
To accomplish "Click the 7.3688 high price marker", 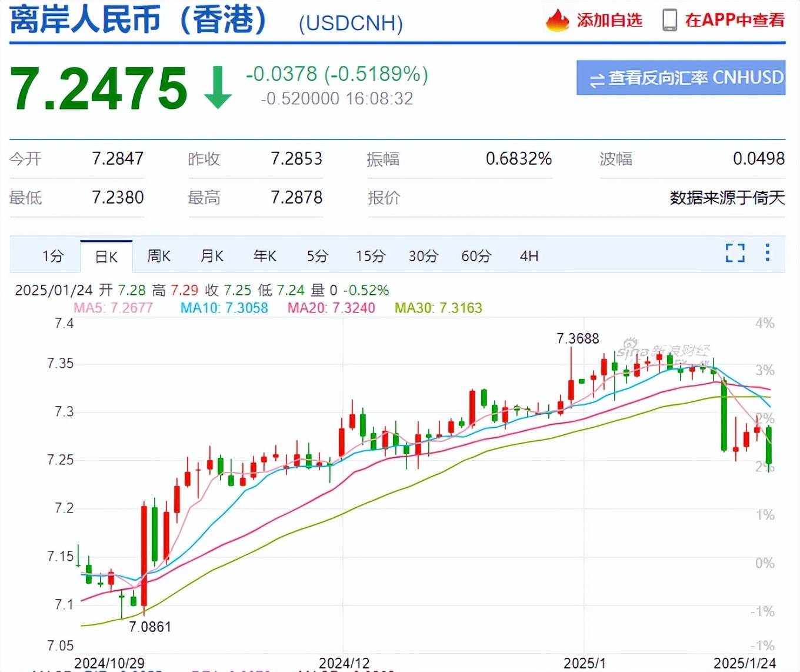I will (x=578, y=338).
